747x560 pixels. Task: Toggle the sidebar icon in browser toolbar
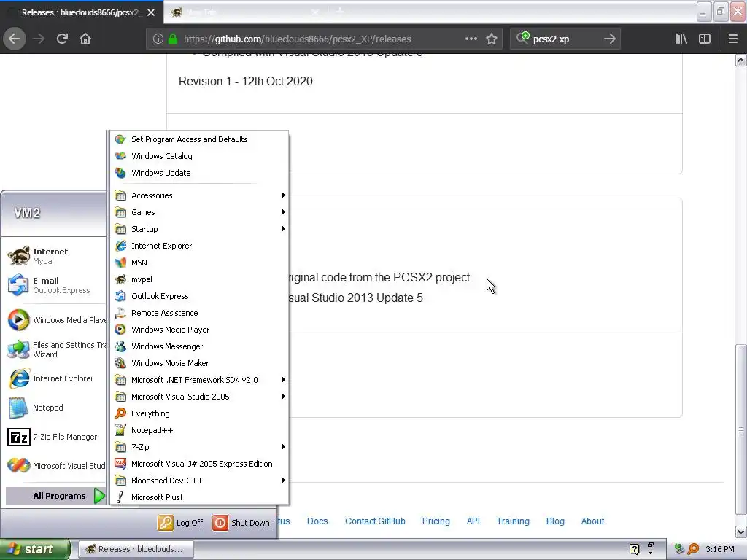coord(705,39)
